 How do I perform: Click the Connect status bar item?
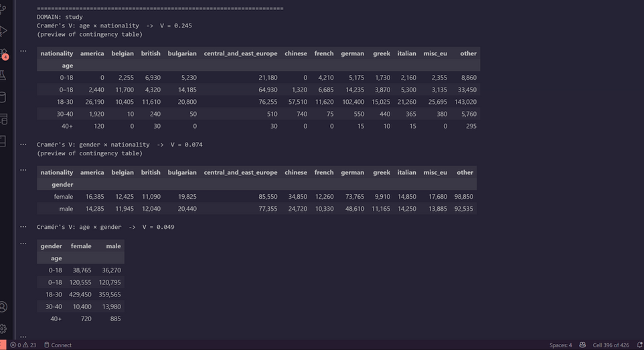58,345
